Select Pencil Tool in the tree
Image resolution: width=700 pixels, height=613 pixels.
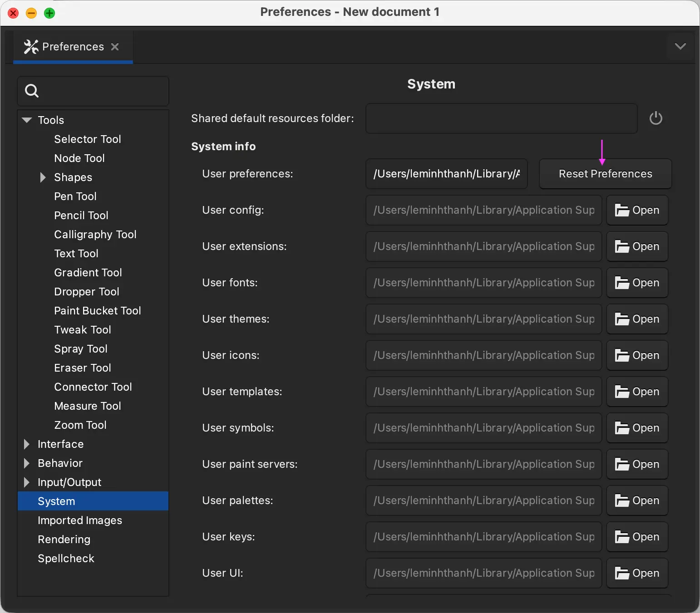click(x=81, y=216)
